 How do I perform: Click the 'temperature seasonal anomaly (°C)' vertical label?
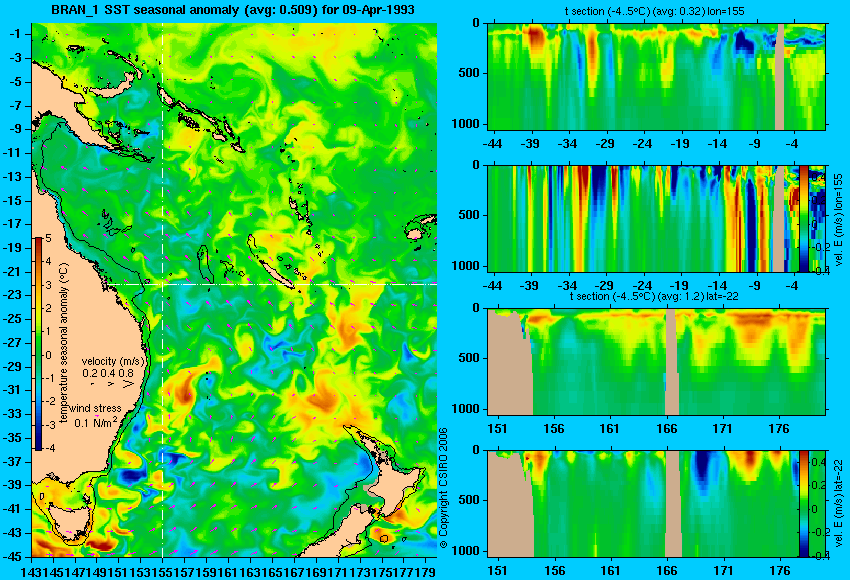coord(64,343)
